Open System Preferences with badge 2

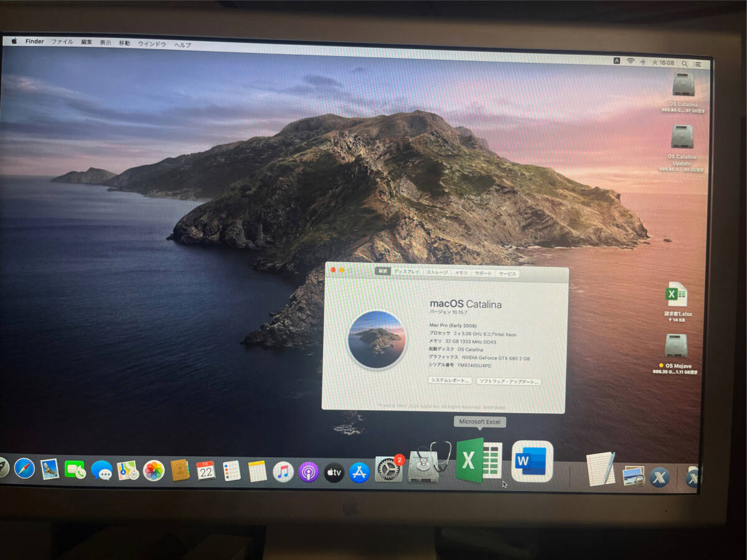click(x=388, y=469)
